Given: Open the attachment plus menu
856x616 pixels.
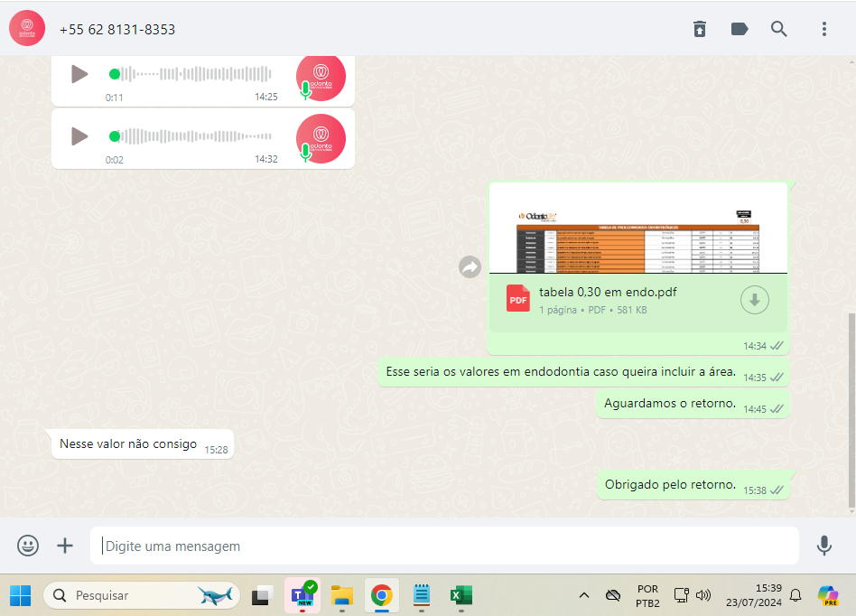Looking at the screenshot, I should pos(65,546).
